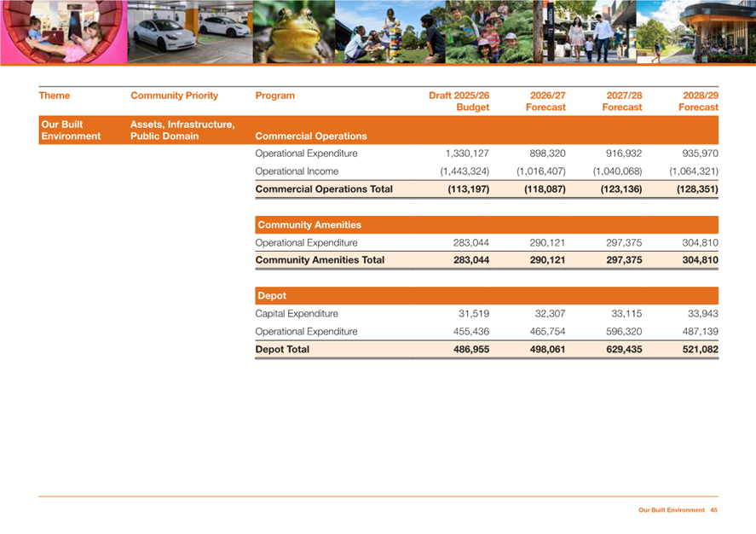Click Depot Operational Expenditure value 487,139
The width and height of the screenshot is (756, 534).
click(700, 331)
